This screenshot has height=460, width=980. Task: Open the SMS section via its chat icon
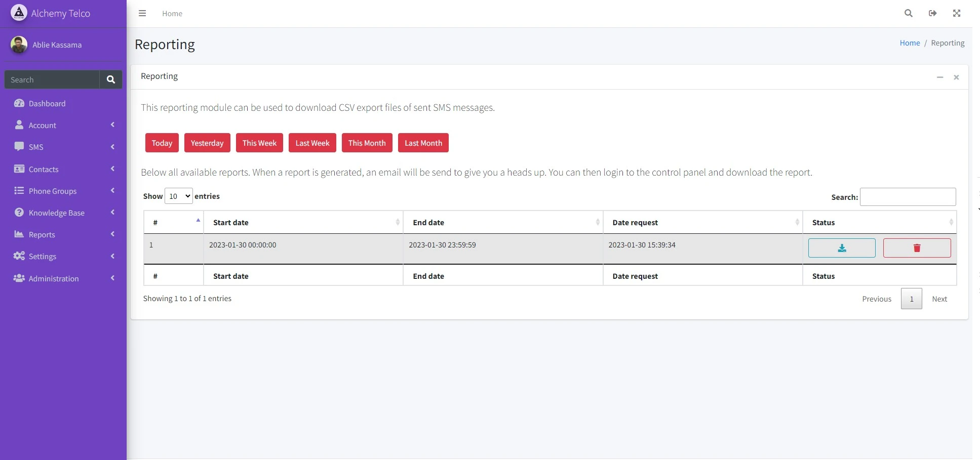19,147
